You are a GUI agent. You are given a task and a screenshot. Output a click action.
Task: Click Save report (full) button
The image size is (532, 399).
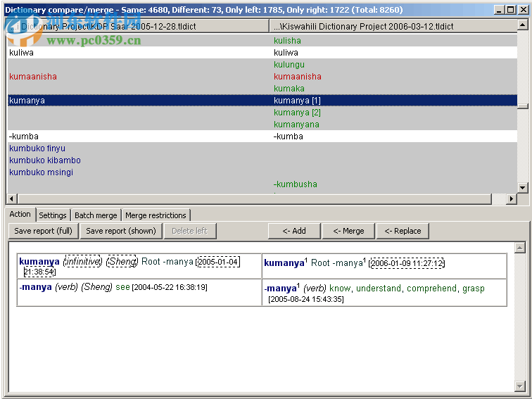point(44,231)
